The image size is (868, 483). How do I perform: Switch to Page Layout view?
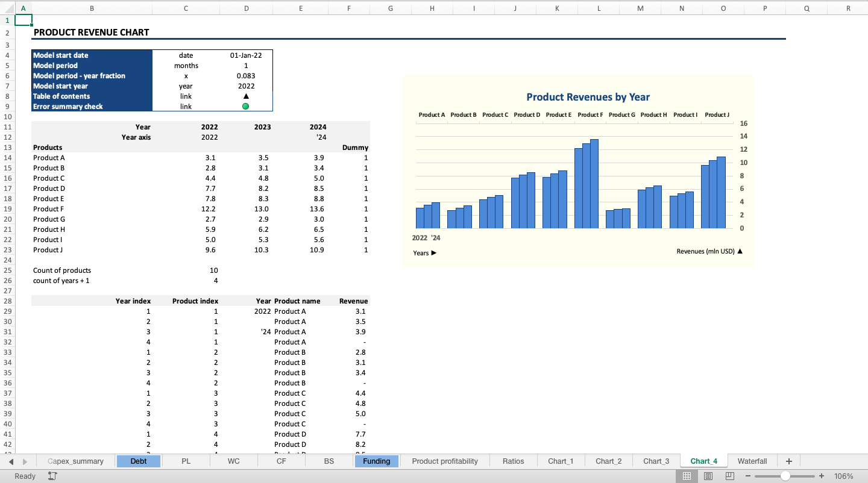click(x=708, y=476)
